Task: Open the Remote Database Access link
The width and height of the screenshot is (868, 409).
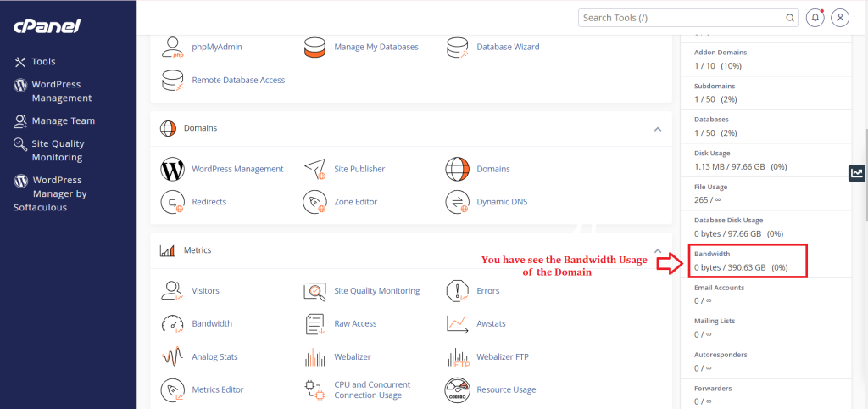Action: (238, 81)
